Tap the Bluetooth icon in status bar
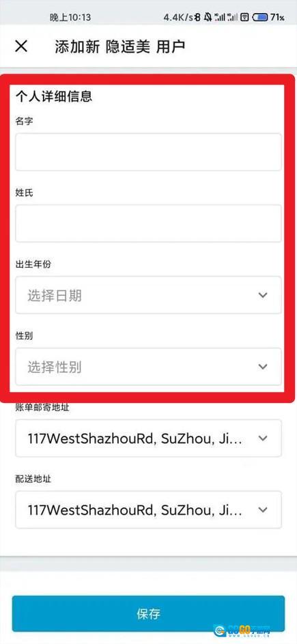 pyautogui.click(x=197, y=17)
